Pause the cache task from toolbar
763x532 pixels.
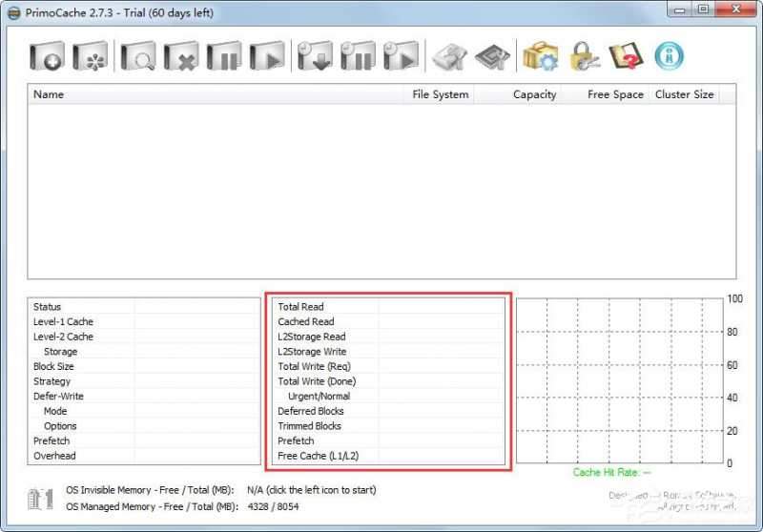tap(224, 56)
